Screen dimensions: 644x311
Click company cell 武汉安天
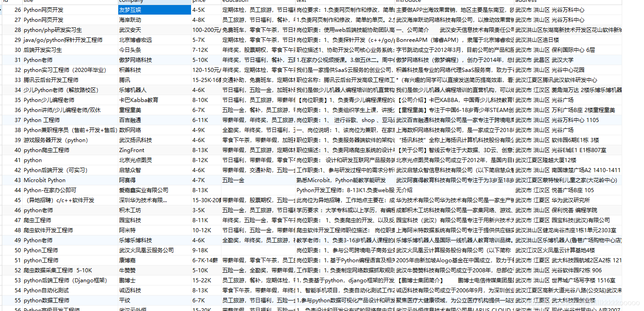154,30
